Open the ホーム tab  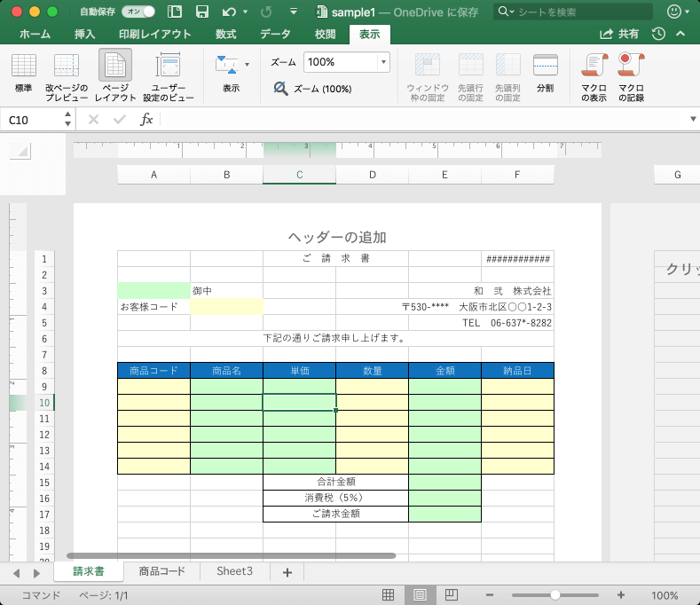pyautogui.click(x=35, y=34)
